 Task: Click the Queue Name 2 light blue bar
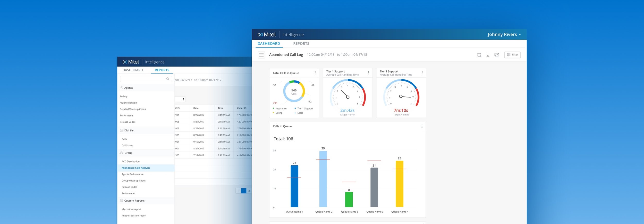pyautogui.click(x=323, y=179)
